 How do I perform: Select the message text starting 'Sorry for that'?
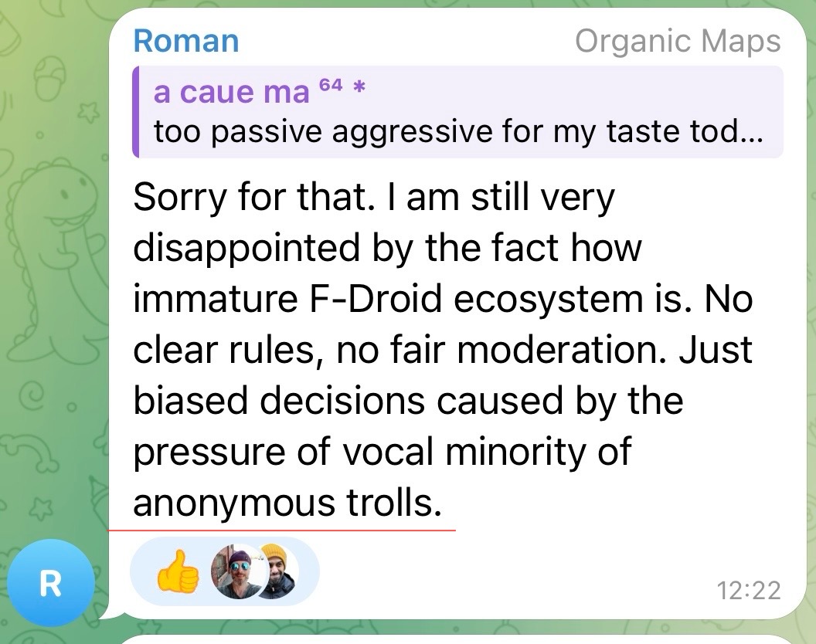(443, 350)
